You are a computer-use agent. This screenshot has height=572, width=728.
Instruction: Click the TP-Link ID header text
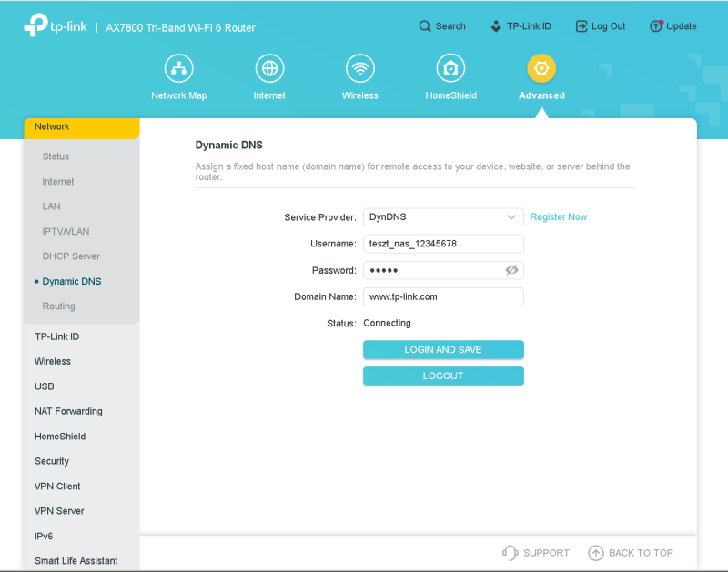point(529,26)
